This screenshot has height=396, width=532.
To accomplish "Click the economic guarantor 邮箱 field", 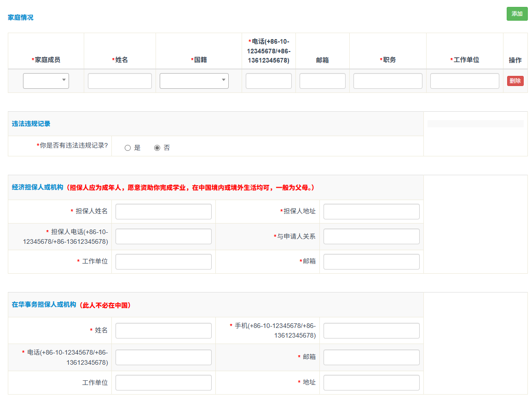I will click(x=371, y=262).
